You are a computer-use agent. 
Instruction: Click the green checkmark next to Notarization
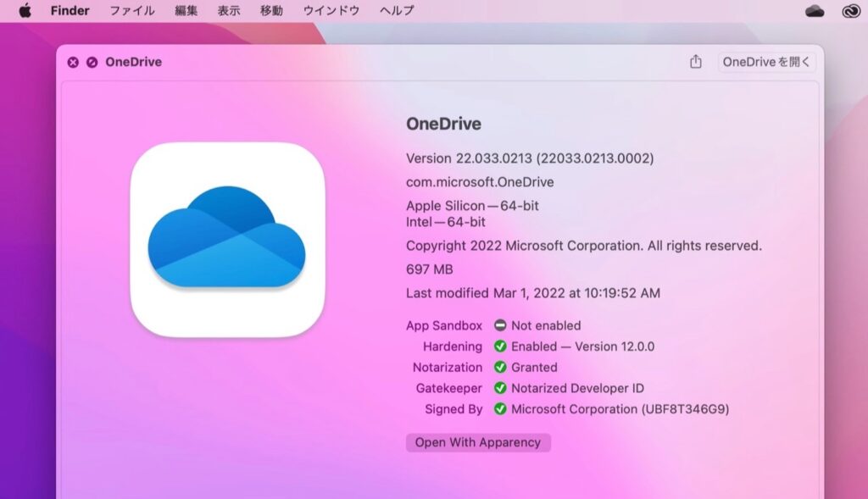point(500,368)
